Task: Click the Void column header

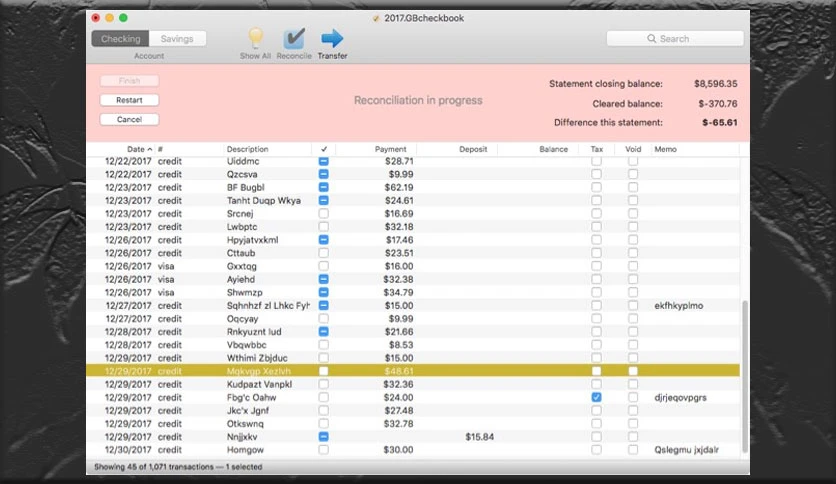Action: tap(633, 149)
